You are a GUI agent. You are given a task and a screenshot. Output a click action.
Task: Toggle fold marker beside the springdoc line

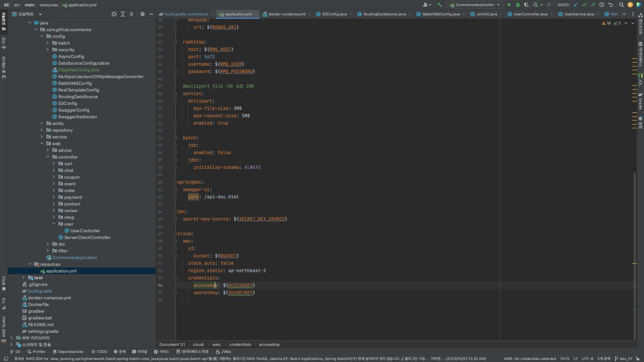click(x=175, y=182)
